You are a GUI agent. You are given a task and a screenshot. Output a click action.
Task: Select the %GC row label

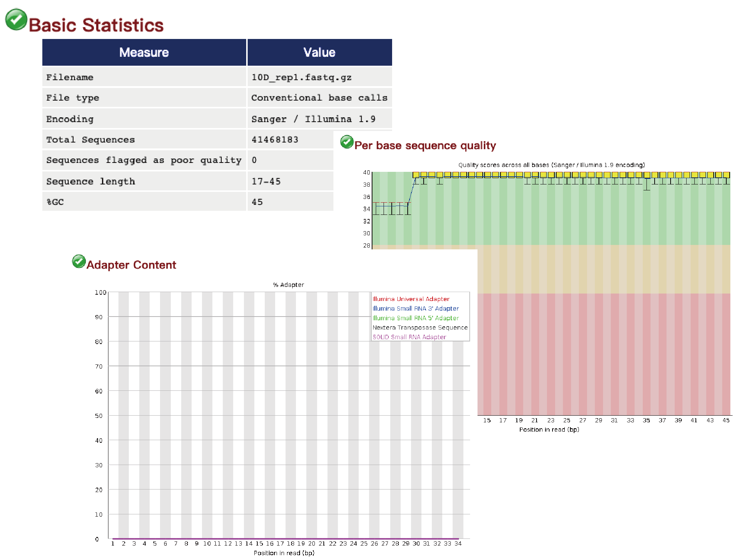pos(55,202)
